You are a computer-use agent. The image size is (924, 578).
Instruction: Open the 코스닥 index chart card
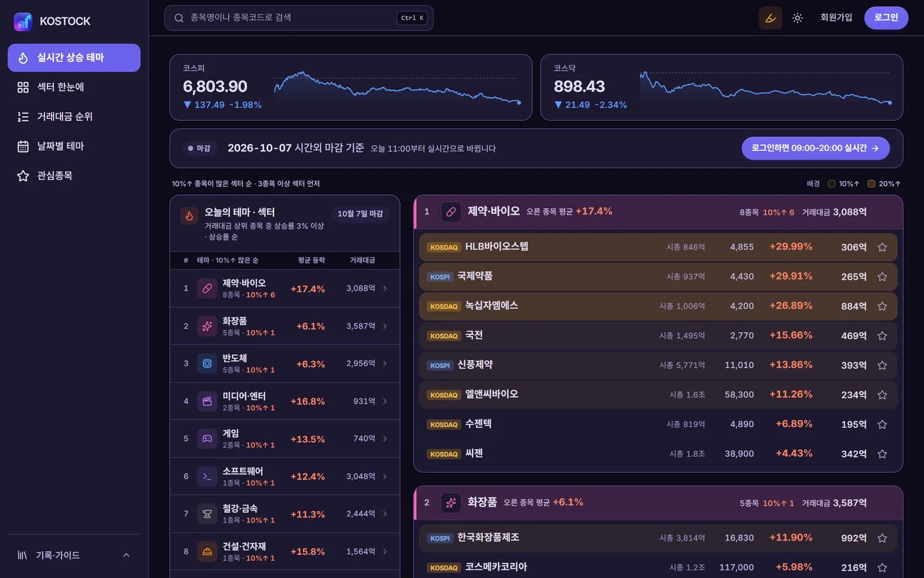[721, 87]
